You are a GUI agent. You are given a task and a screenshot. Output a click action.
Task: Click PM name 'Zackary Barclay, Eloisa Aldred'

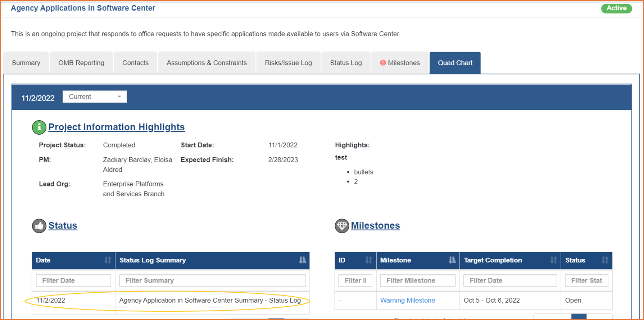click(137, 164)
